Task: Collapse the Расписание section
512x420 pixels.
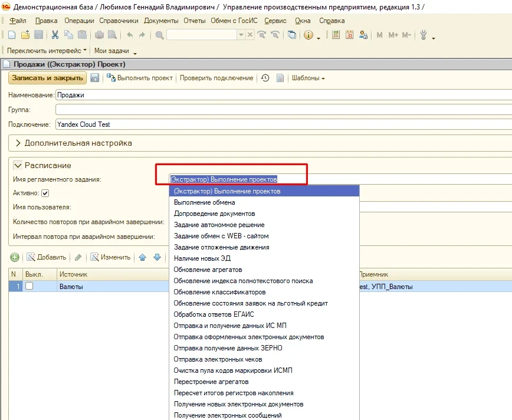Action: point(18,166)
